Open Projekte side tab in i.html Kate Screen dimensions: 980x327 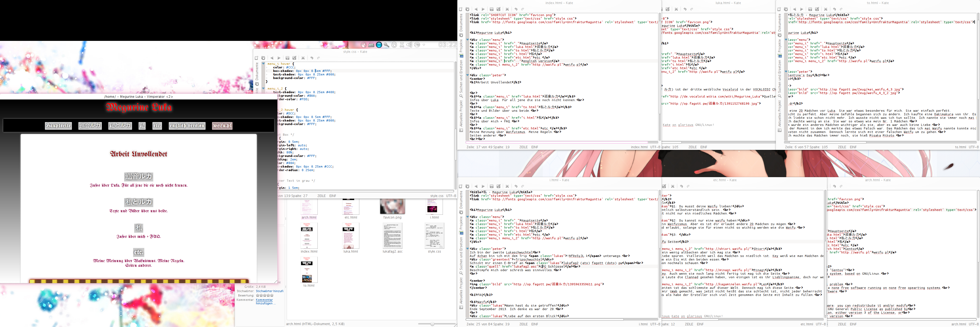[x=461, y=226]
